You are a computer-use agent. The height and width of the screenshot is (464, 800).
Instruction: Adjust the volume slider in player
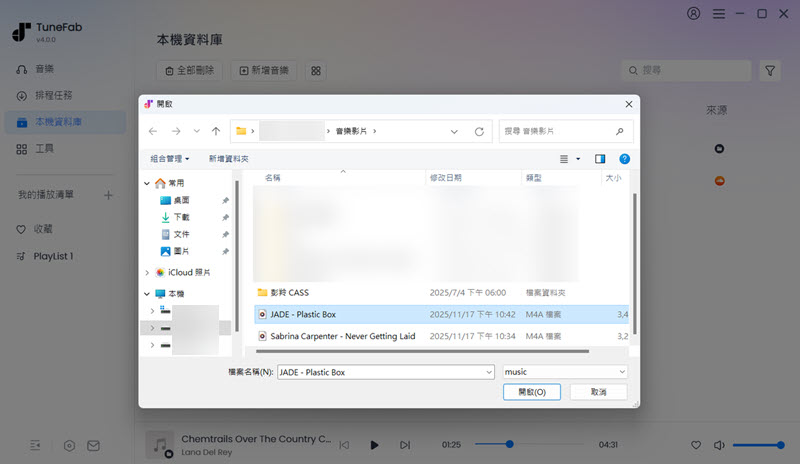pyautogui.click(x=758, y=445)
